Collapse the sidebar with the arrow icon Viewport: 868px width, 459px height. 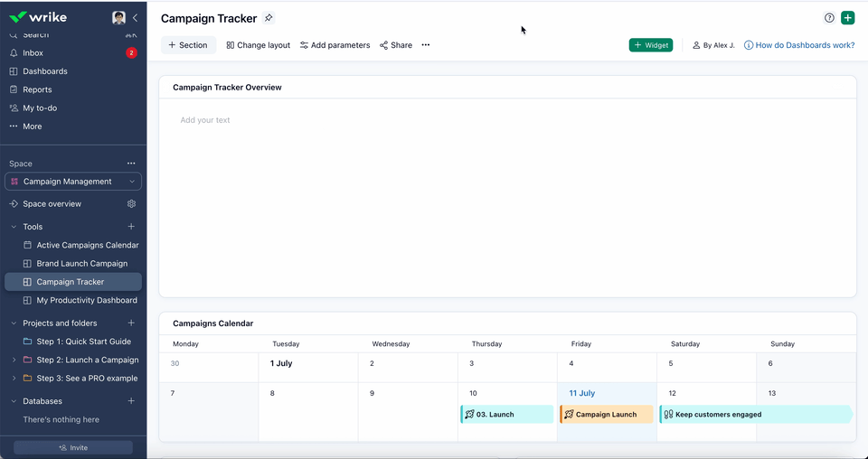click(136, 18)
